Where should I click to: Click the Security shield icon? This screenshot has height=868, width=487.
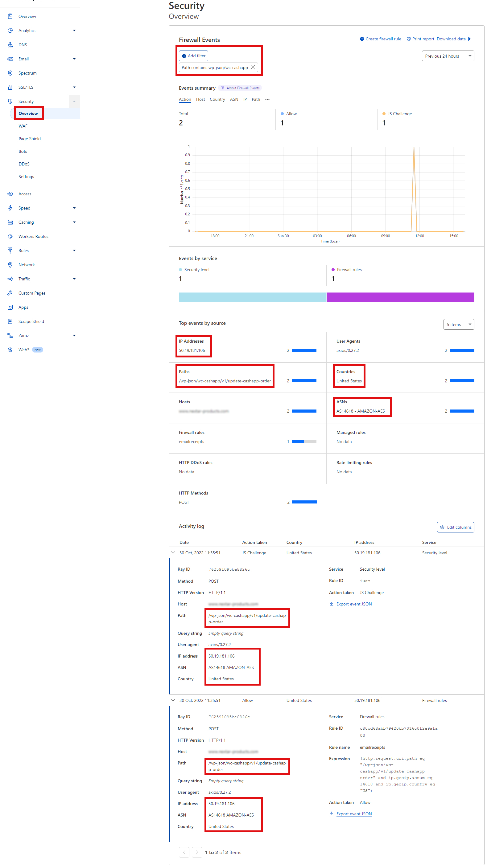click(10, 101)
